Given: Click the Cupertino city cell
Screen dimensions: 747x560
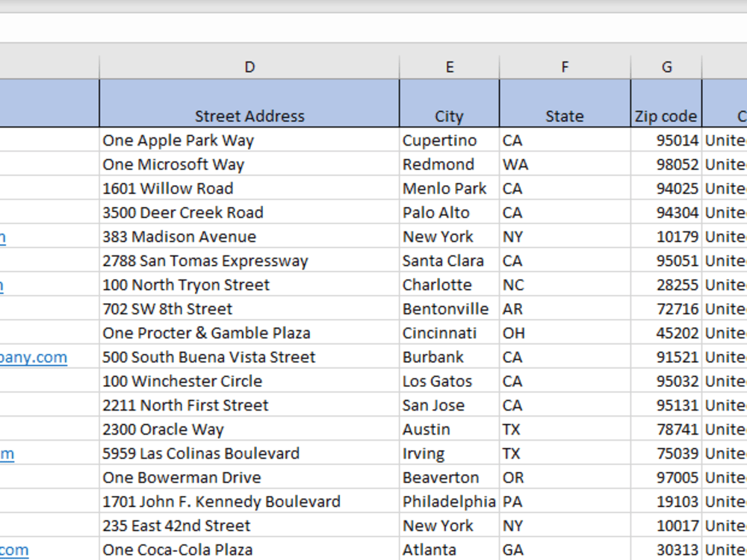Looking at the screenshot, I should [449, 140].
